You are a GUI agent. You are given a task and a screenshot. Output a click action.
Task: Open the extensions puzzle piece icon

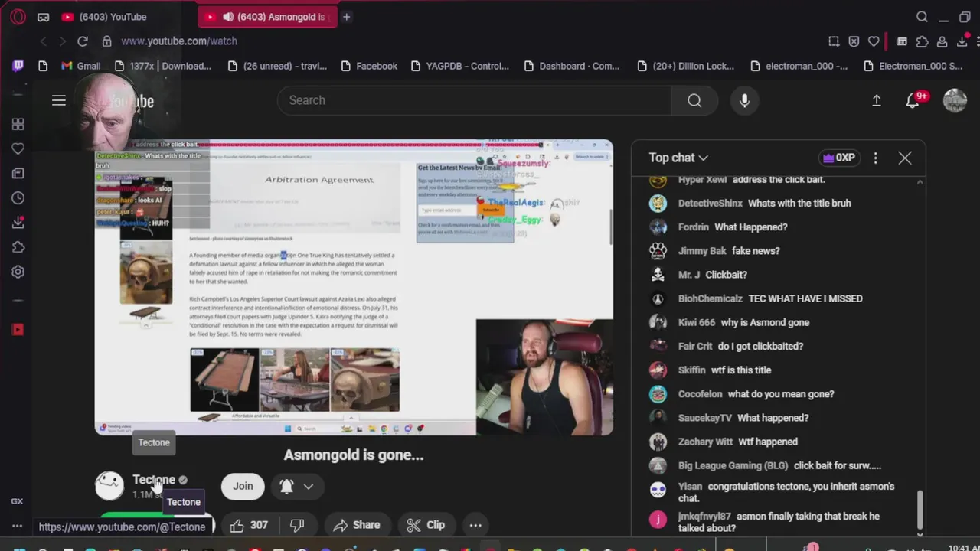click(922, 41)
